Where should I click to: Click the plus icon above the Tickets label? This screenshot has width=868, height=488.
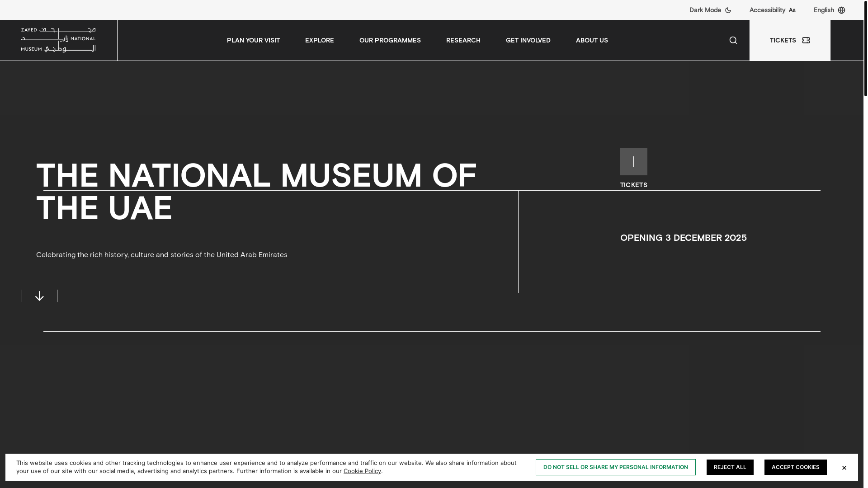[x=634, y=162]
